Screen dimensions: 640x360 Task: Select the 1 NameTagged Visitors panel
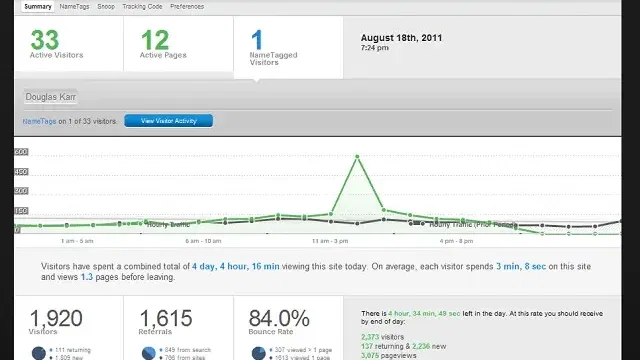(288, 47)
